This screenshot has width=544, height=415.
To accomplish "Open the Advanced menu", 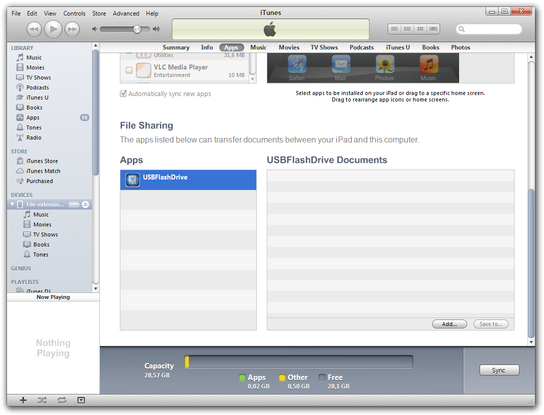I will 126,14.
